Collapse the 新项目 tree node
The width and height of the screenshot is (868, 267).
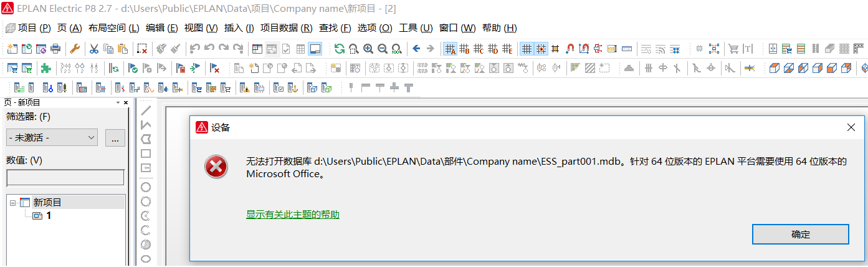12,203
